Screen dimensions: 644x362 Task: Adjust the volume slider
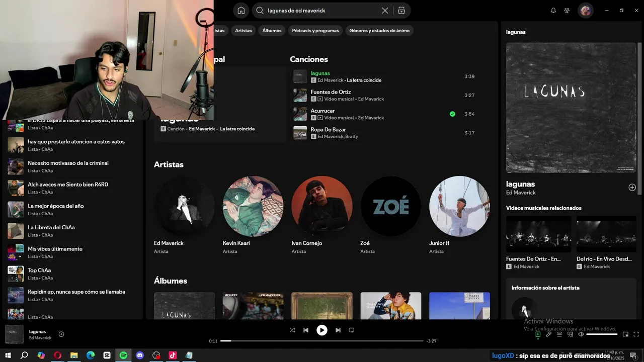tap(602, 334)
